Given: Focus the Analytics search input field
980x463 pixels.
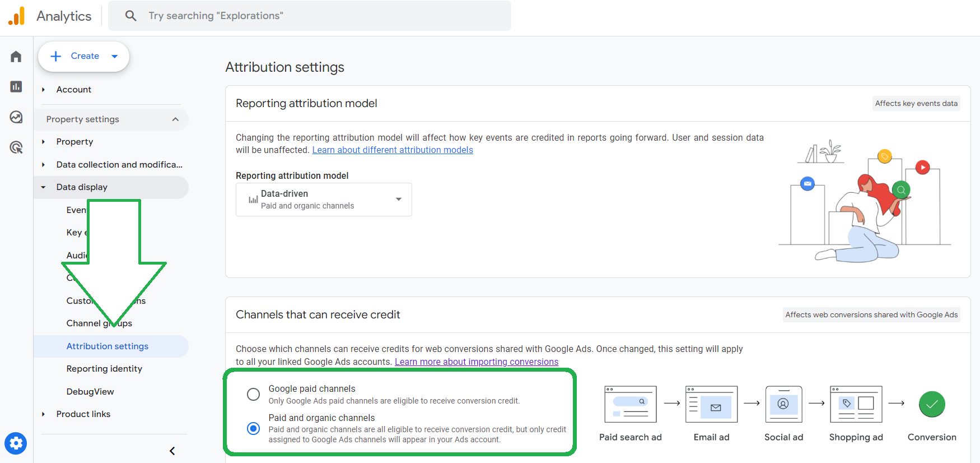Looking at the screenshot, I should point(310,16).
